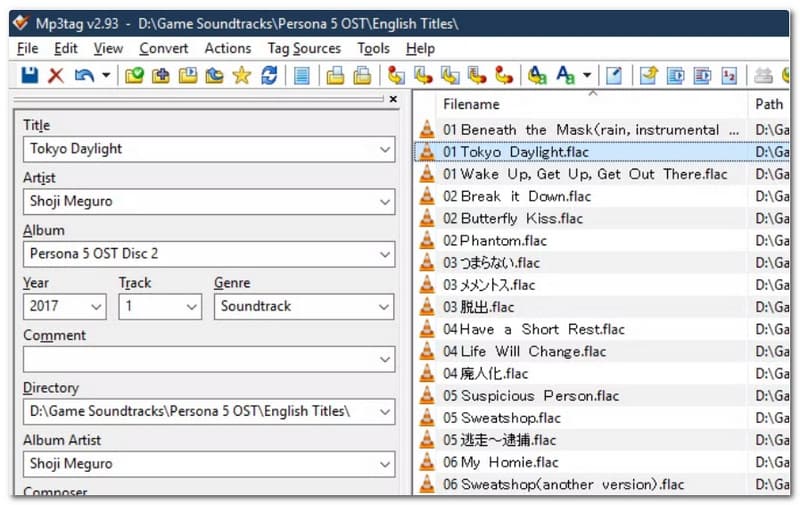This screenshot has height=505, width=800.
Task: Run the Text file to Tag converter icon
Action: (477, 75)
